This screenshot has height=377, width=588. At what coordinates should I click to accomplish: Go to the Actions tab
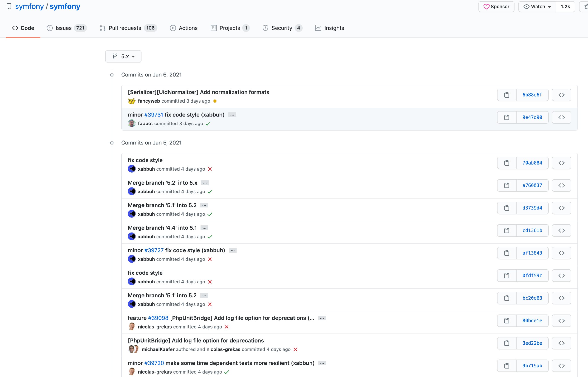pyautogui.click(x=184, y=28)
